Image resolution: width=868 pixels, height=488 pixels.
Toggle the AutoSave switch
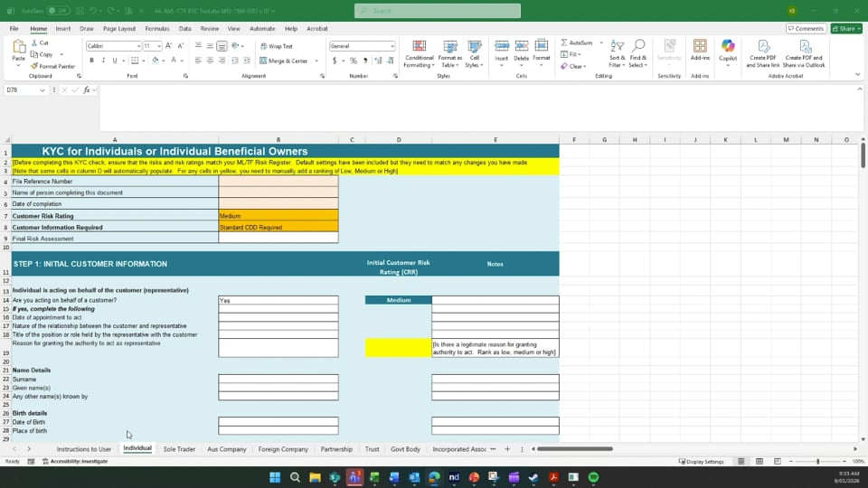(x=58, y=11)
